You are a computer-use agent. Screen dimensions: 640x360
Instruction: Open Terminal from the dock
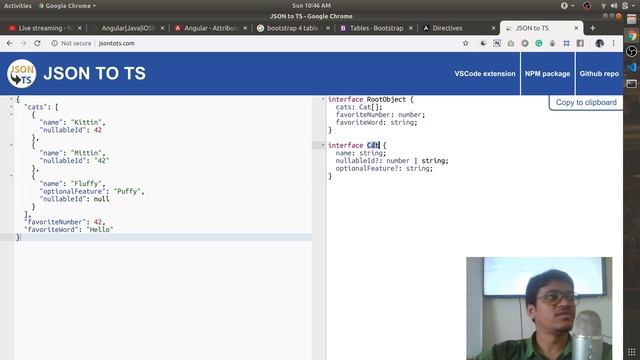pos(632,84)
